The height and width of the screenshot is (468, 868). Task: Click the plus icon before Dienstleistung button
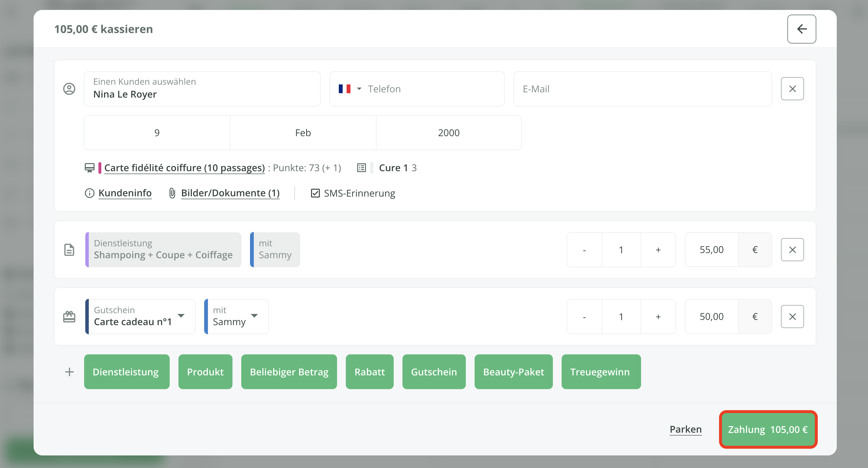pos(69,372)
